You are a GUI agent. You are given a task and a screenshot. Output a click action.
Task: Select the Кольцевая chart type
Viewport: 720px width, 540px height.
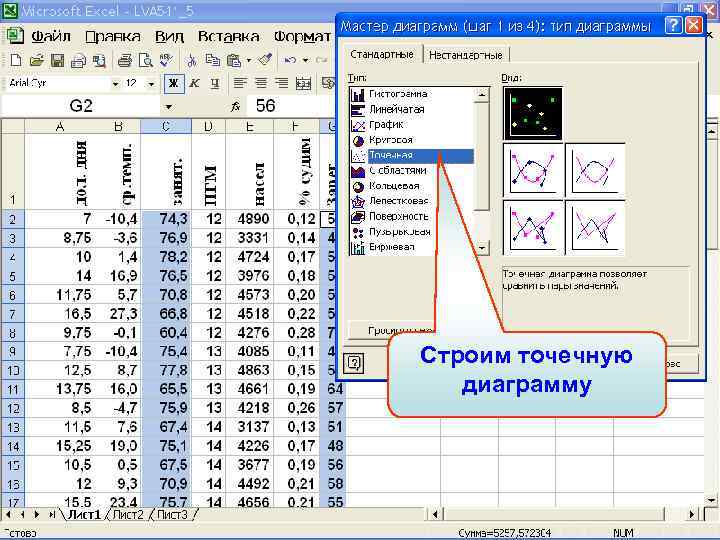coord(394,186)
